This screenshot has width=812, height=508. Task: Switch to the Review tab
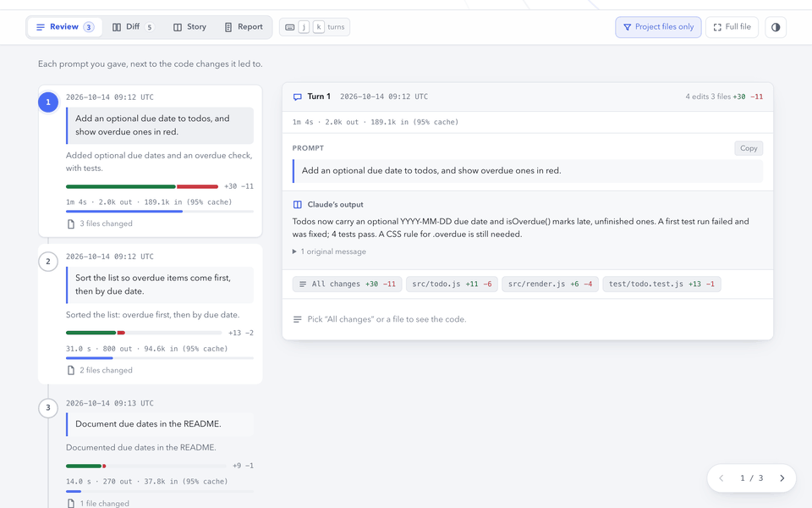[x=65, y=27]
